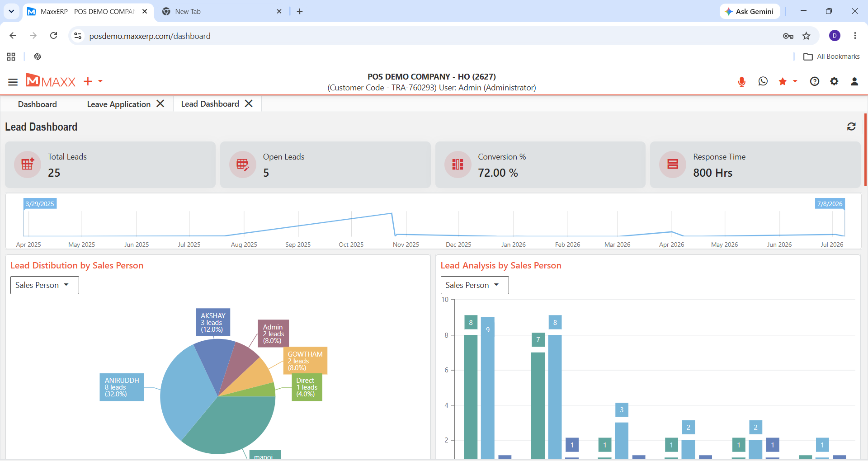Click the Total Leads card icon
This screenshot has height=461, width=868.
pos(28,164)
